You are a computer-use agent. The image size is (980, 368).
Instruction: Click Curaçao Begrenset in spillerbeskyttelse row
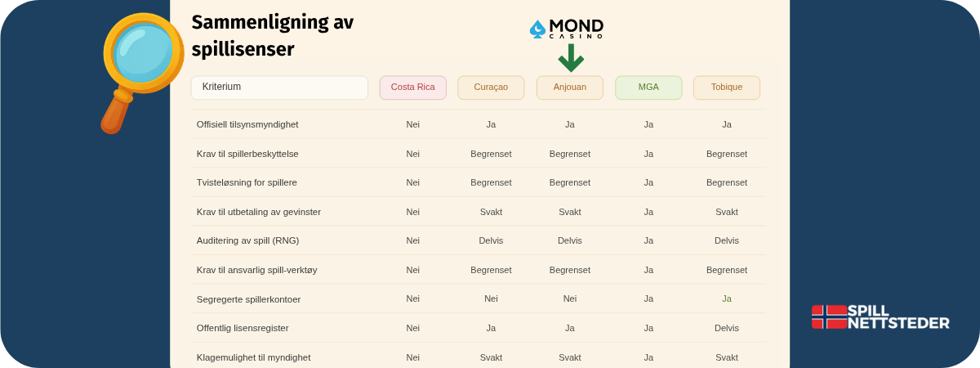[491, 154]
